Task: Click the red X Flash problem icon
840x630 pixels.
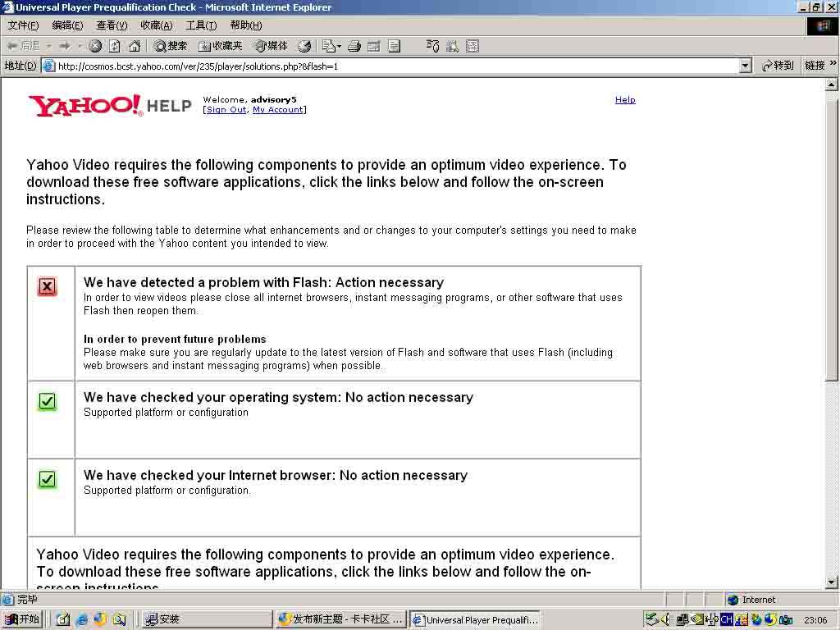Action: 47,286
